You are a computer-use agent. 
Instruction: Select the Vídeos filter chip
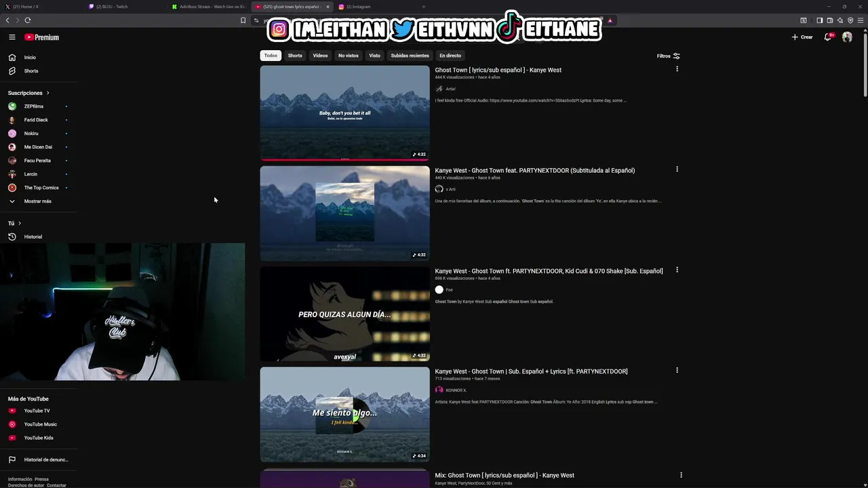[320, 56]
